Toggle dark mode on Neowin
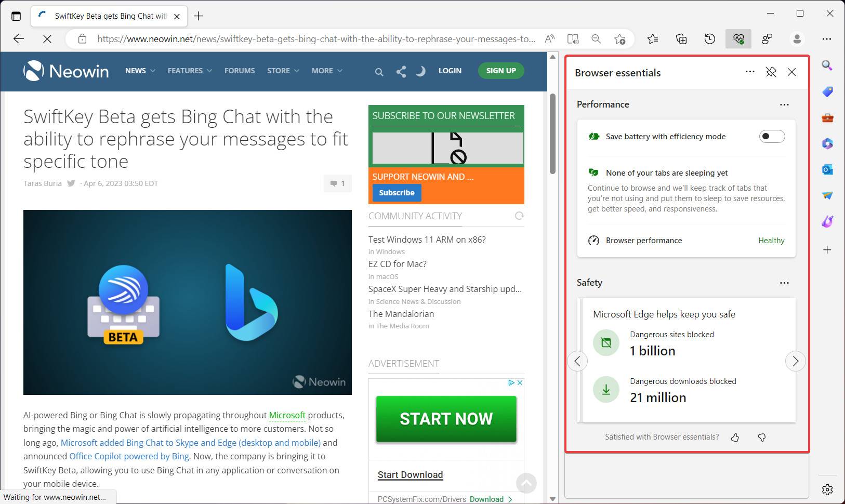Image resolution: width=845 pixels, height=504 pixels. (421, 71)
